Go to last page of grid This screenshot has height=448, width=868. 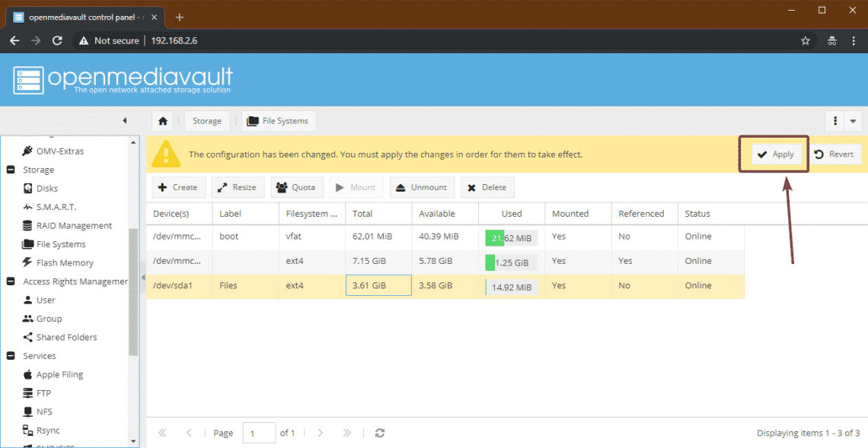point(346,433)
